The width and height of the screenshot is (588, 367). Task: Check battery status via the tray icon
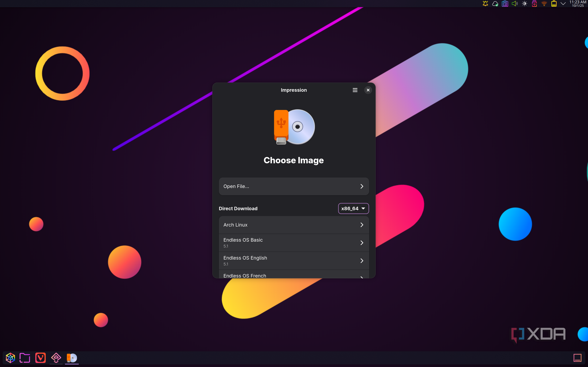tap(554, 4)
